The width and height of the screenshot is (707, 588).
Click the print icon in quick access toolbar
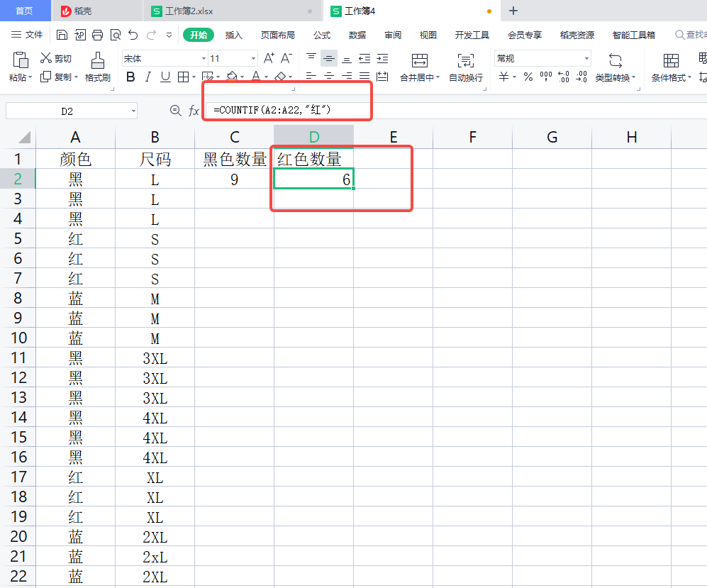pyautogui.click(x=97, y=35)
